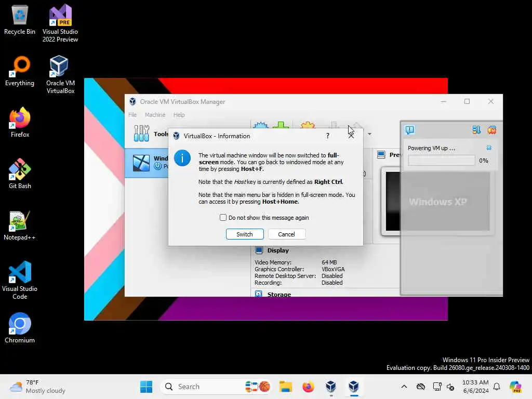
Task: Click the notification bell icon
Action: point(497,387)
